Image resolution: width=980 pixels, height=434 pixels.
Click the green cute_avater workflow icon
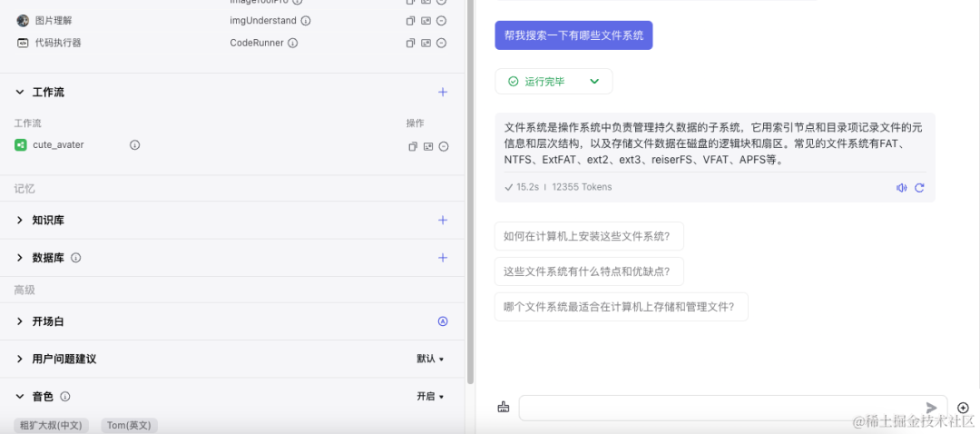(21, 144)
